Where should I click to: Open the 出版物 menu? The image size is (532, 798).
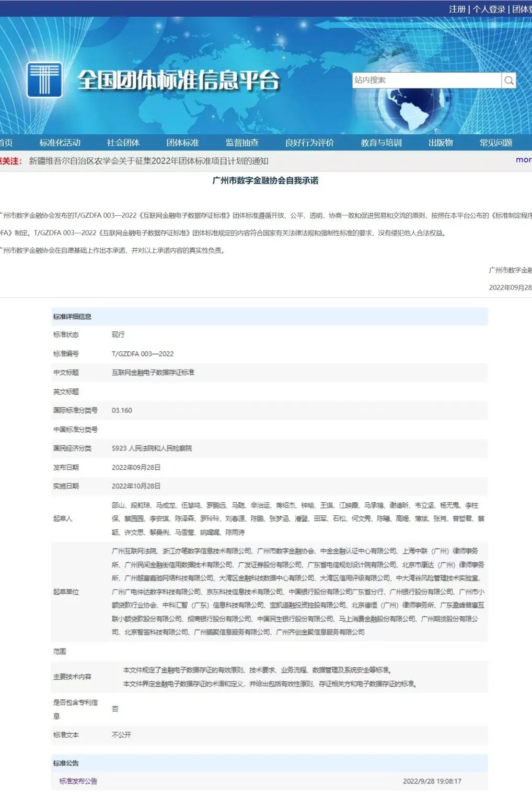(x=441, y=143)
